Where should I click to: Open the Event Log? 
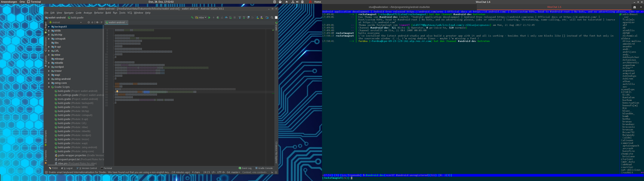(245, 168)
